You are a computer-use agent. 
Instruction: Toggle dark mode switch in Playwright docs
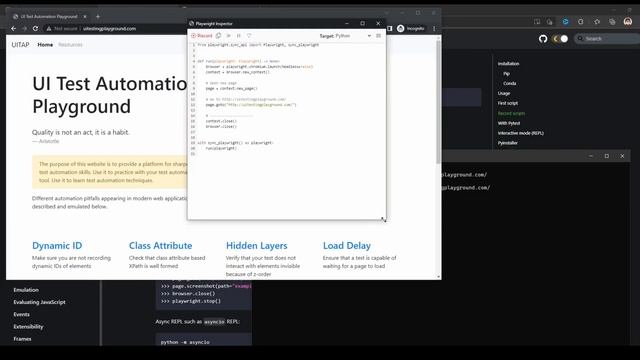(x=560, y=39)
